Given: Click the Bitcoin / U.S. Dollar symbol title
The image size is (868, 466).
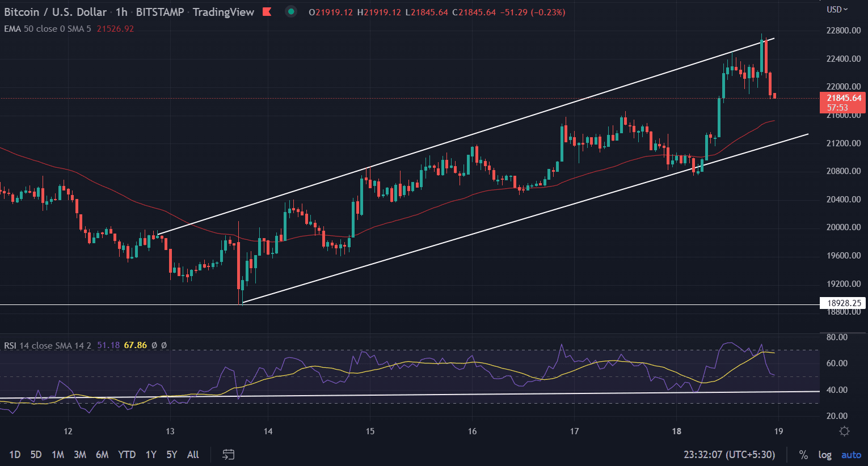Looking at the screenshot, I should (56, 12).
